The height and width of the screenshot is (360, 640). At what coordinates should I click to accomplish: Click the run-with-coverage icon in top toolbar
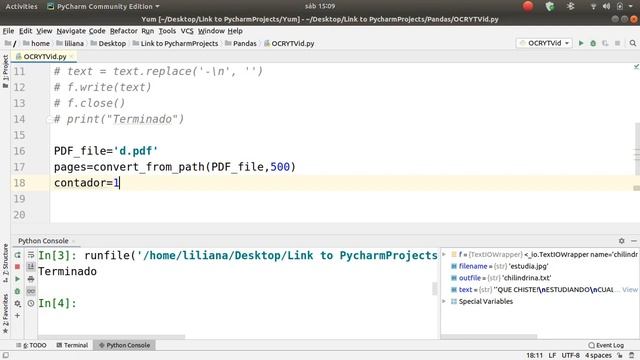tap(605, 43)
